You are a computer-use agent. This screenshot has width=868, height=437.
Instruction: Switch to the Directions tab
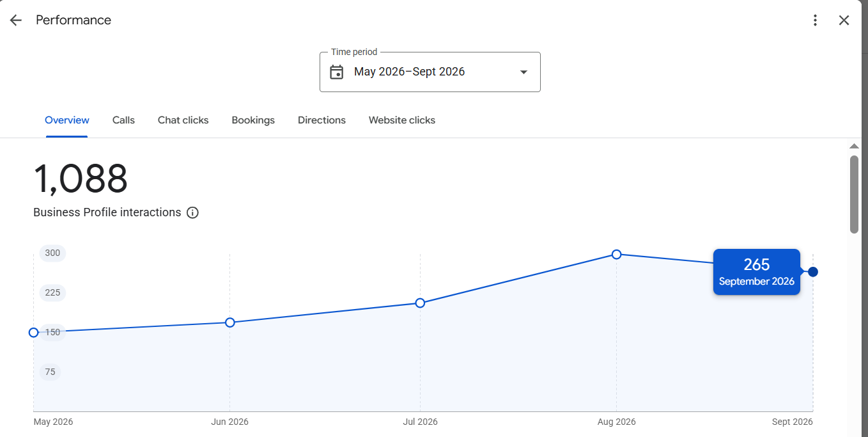click(322, 120)
